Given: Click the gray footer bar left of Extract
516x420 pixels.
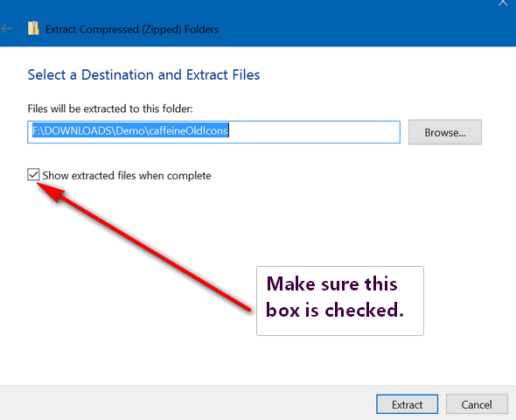Looking at the screenshot, I should 187,403.
